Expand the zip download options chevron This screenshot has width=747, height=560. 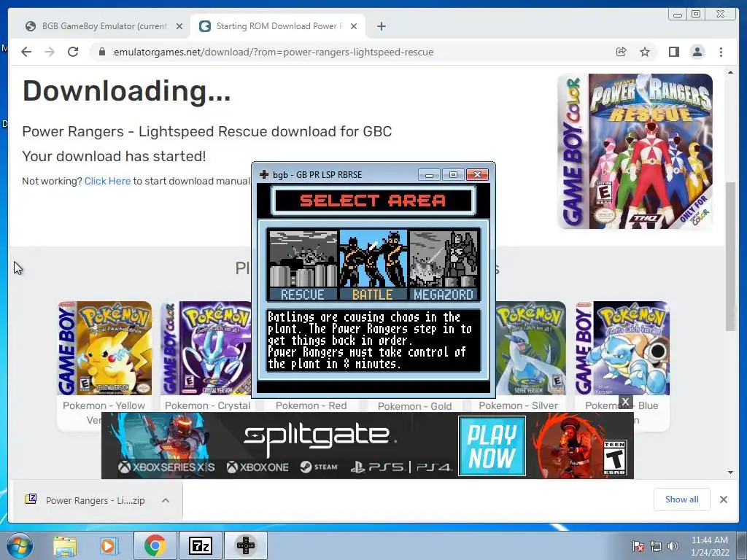pos(166,500)
